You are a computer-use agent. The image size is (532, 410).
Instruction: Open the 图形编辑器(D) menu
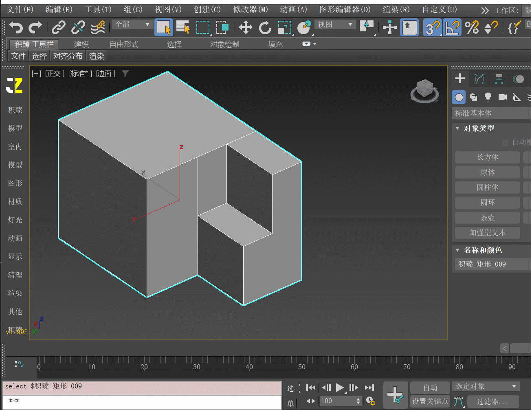[x=345, y=9]
